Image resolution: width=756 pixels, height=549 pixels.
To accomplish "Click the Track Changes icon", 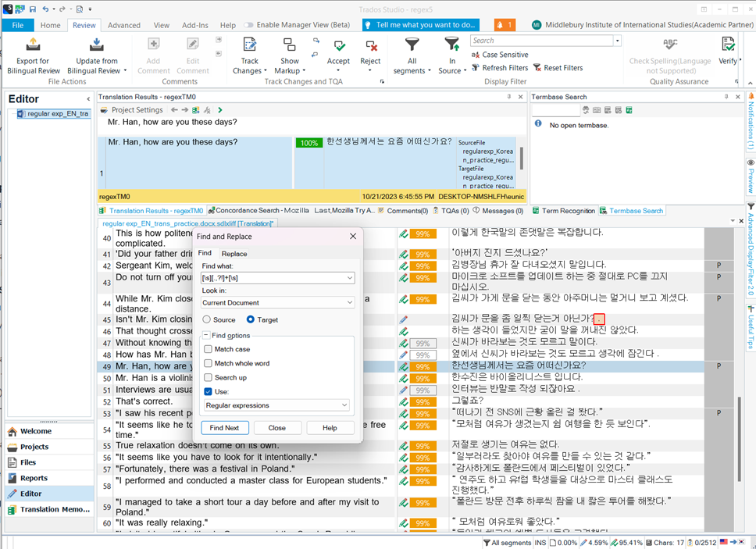I will (249, 45).
